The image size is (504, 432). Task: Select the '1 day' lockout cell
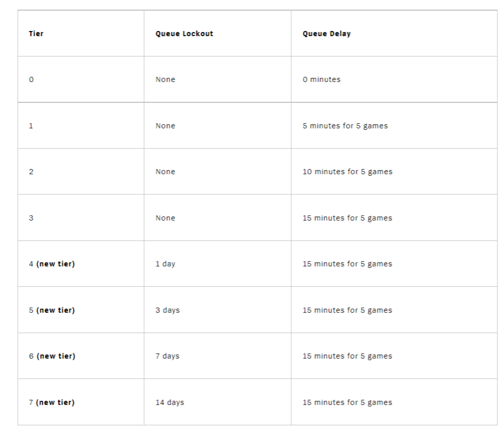(x=218, y=263)
